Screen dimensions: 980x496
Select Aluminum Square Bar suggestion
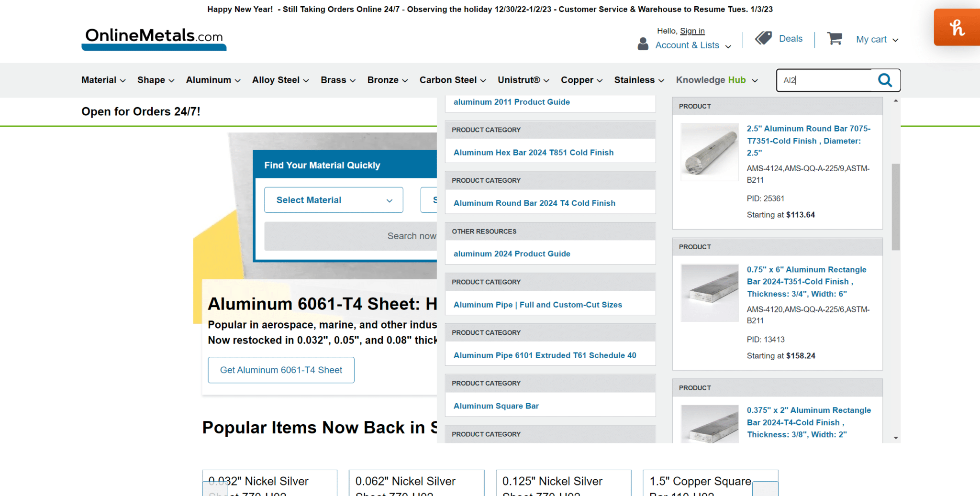pos(496,406)
